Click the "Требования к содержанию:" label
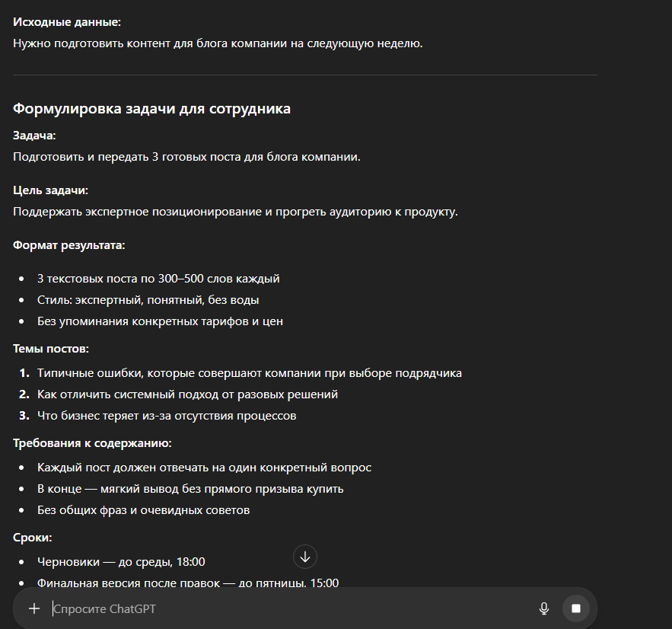This screenshot has width=672, height=629. pyautogui.click(x=92, y=443)
